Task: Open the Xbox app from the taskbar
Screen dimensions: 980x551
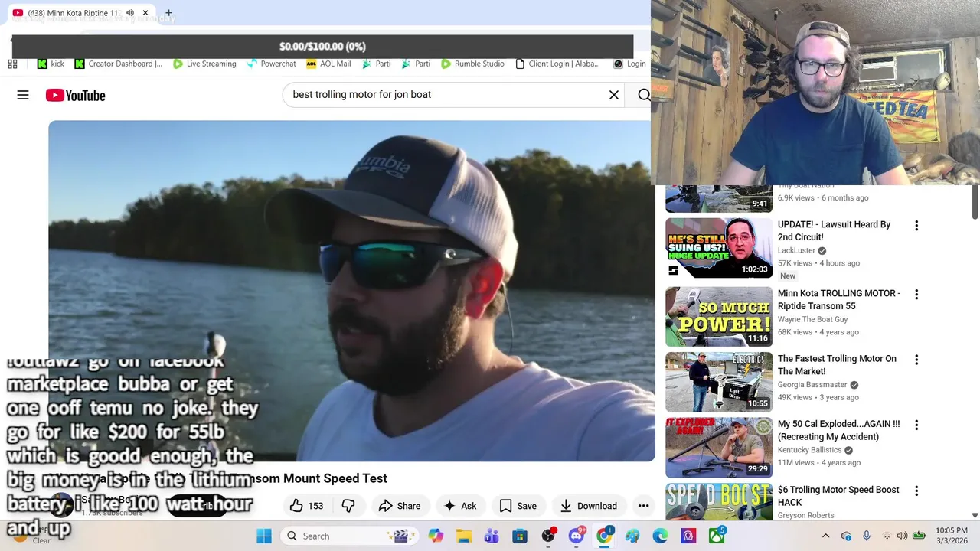Action: tap(717, 536)
